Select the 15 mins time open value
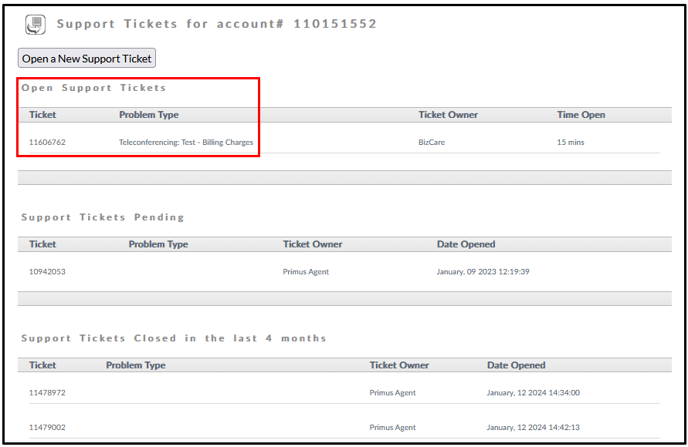688x447 pixels. [x=570, y=142]
